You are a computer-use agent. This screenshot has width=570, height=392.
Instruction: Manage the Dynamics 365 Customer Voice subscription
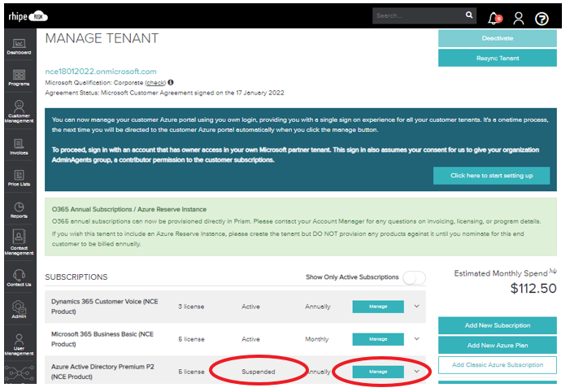(x=378, y=307)
